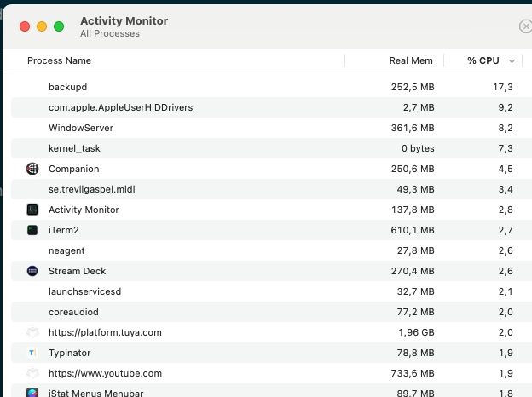Click the stop process toolbar icon

[525, 26]
